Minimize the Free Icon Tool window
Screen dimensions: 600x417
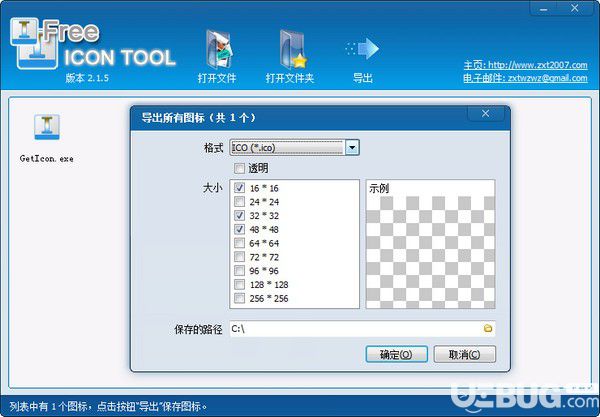pyautogui.click(x=543, y=8)
